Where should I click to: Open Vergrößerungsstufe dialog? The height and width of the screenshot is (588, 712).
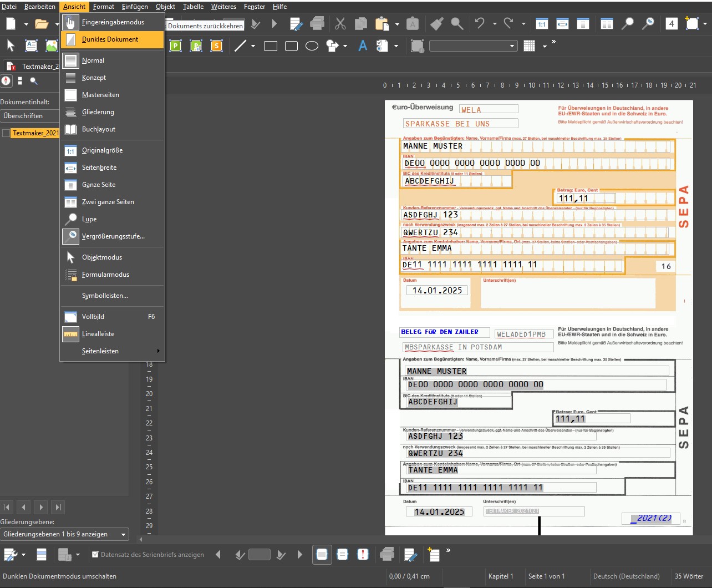click(x=112, y=236)
